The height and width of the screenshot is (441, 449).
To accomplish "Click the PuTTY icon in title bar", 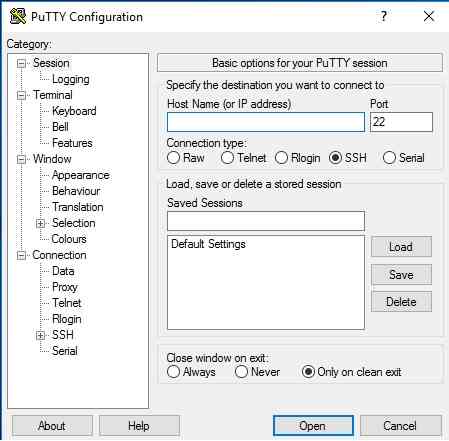I will pyautogui.click(x=18, y=16).
